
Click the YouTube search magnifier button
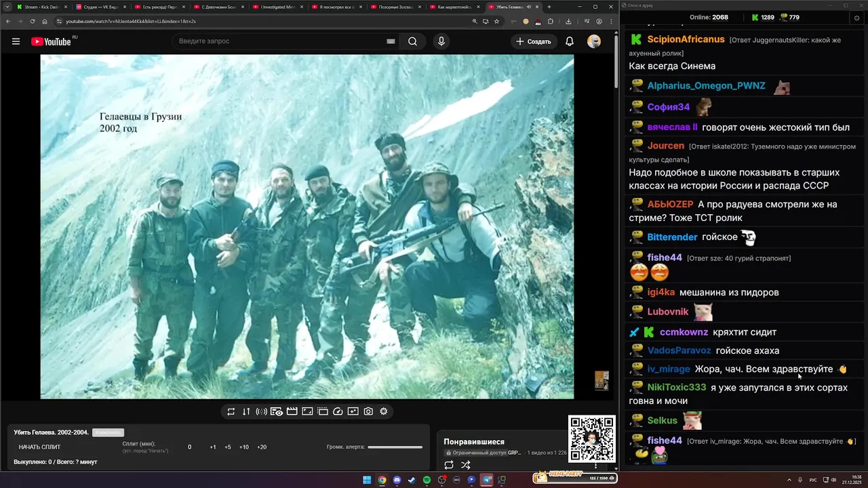pyautogui.click(x=412, y=41)
